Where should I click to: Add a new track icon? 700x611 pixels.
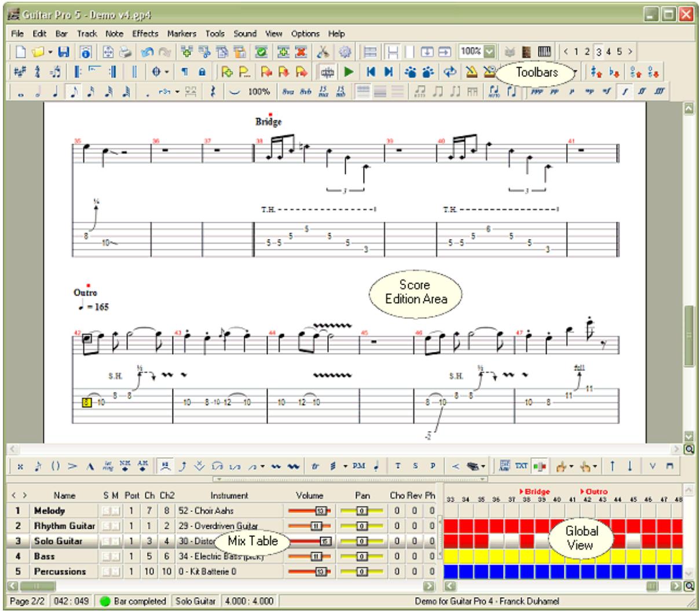(x=284, y=52)
